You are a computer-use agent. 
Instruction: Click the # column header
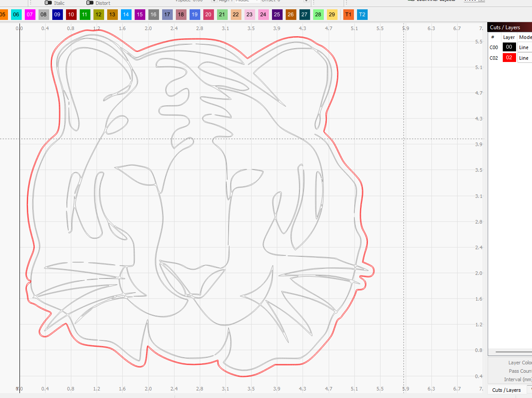[493, 37]
